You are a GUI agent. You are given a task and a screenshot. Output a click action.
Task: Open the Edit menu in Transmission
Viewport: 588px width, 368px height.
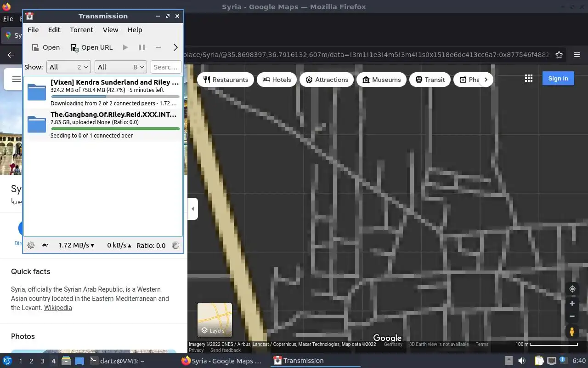click(x=54, y=30)
